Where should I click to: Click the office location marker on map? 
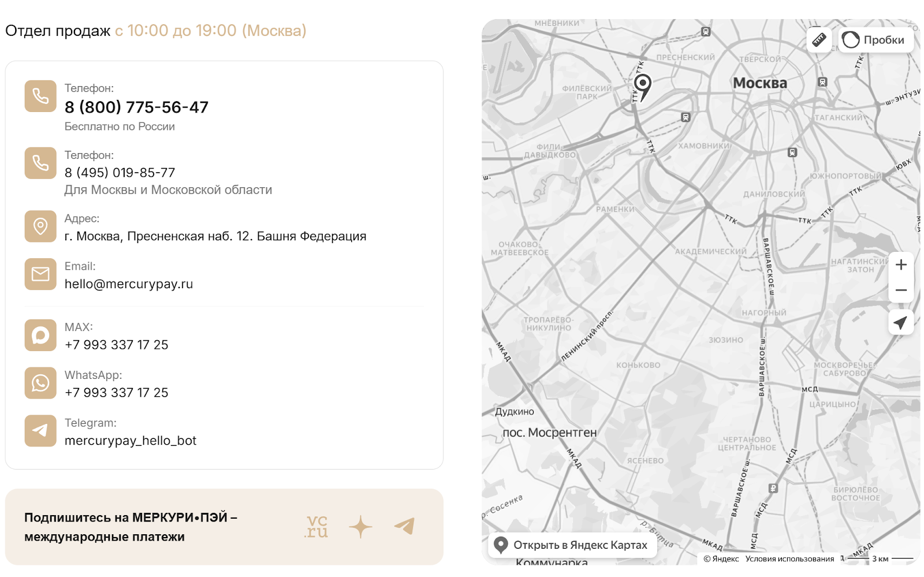click(x=642, y=85)
